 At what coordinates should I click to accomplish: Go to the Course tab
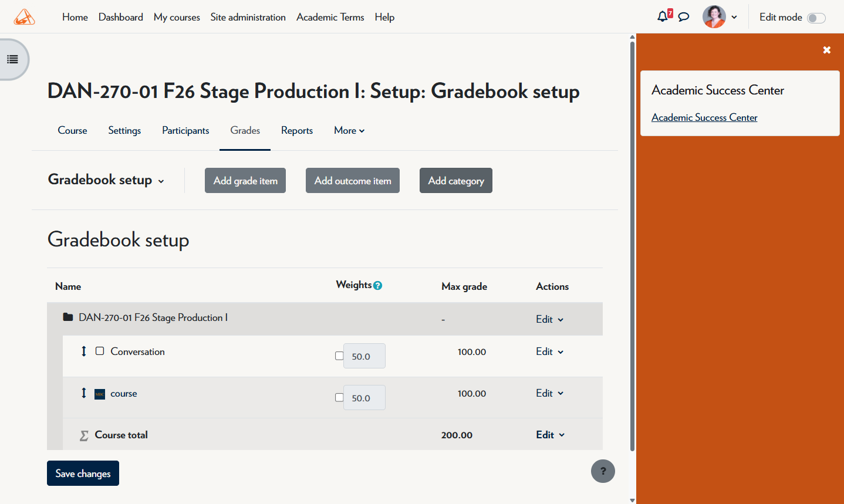72,130
